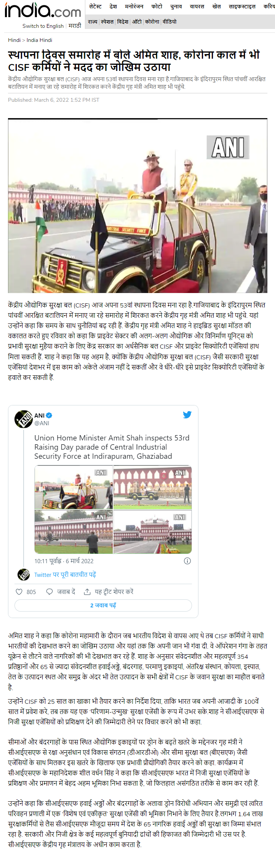This screenshot has width=275, height=868.
Task: Open 'Twitter पर पूरी बातचीत पढ़ें' link
Action: click(65, 575)
